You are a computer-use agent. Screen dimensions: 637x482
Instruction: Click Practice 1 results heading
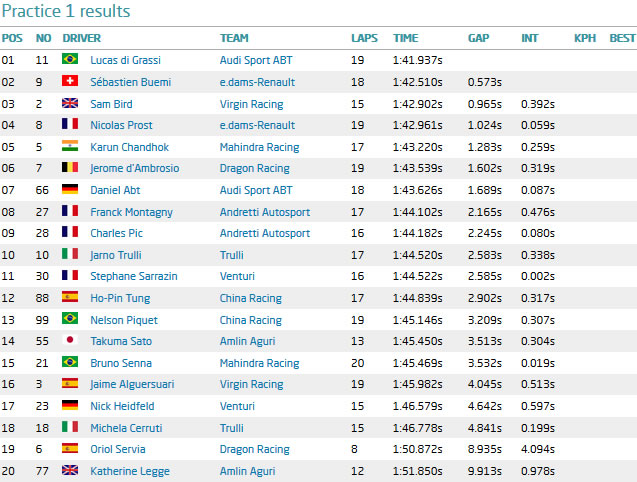coord(66,11)
